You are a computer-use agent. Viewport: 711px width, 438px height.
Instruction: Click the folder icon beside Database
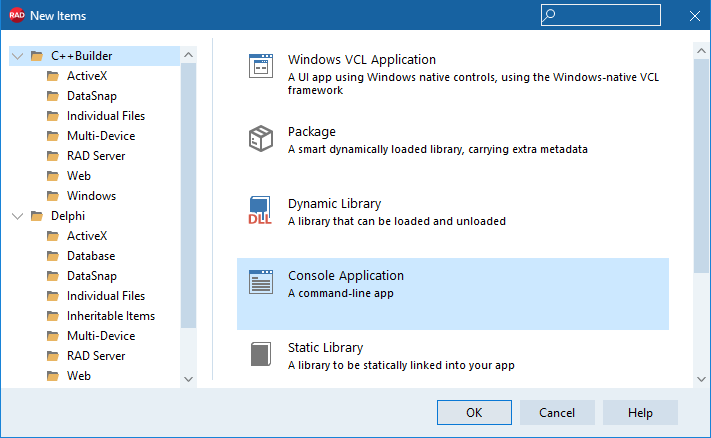(53, 256)
